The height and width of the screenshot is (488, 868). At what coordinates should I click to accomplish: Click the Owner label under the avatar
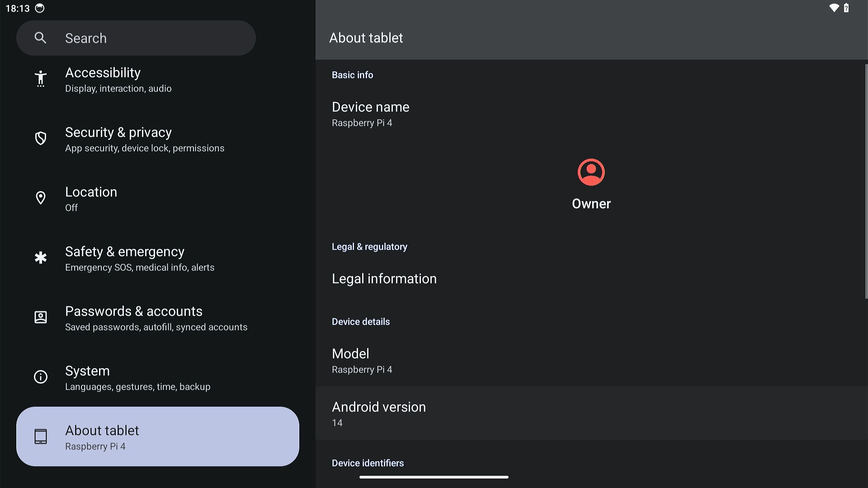point(591,204)
